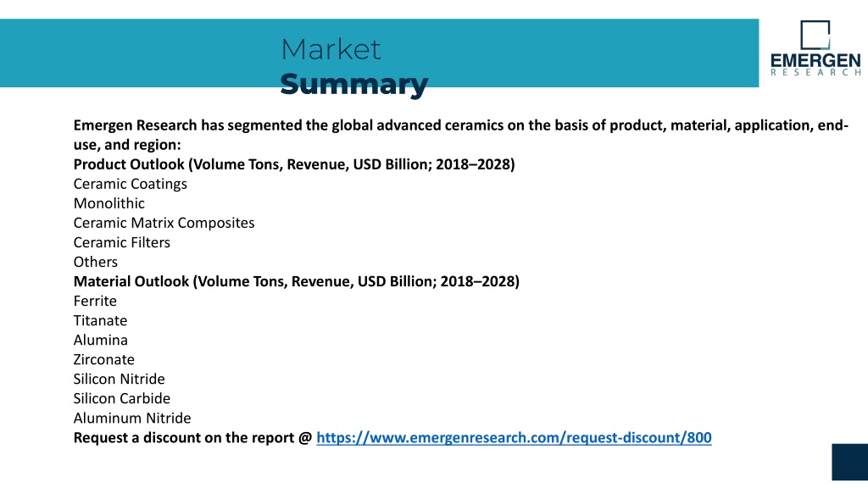Click the 'Silicon Carbide' line
This screenshot has width=868, height=488.
[x=122, y=398]
